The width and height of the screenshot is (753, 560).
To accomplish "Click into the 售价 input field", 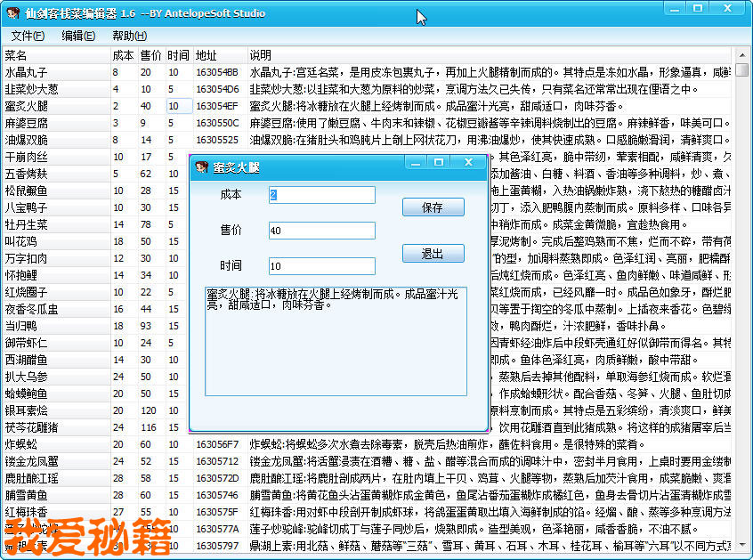I will 321,231.
